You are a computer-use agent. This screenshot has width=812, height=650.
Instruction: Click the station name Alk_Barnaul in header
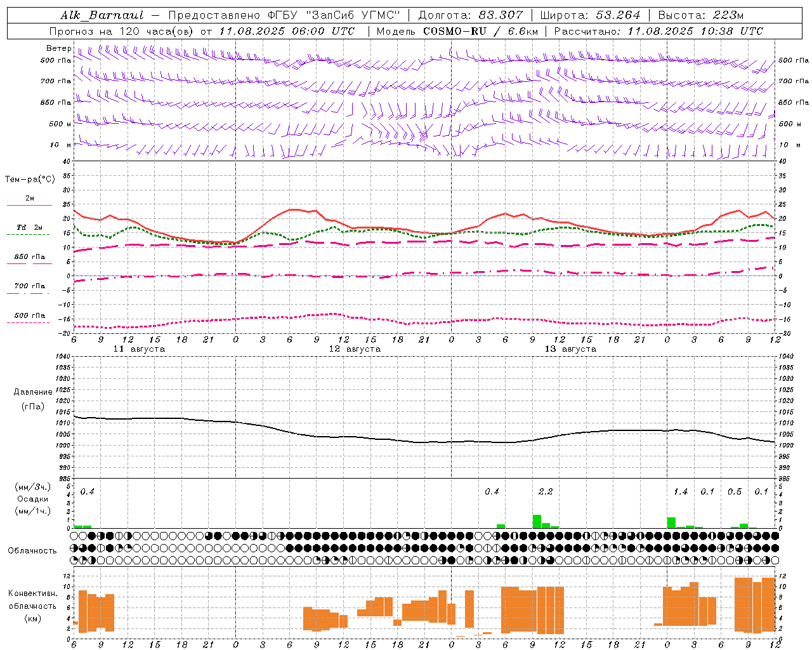pyautogui.click(x=102, y=15)
